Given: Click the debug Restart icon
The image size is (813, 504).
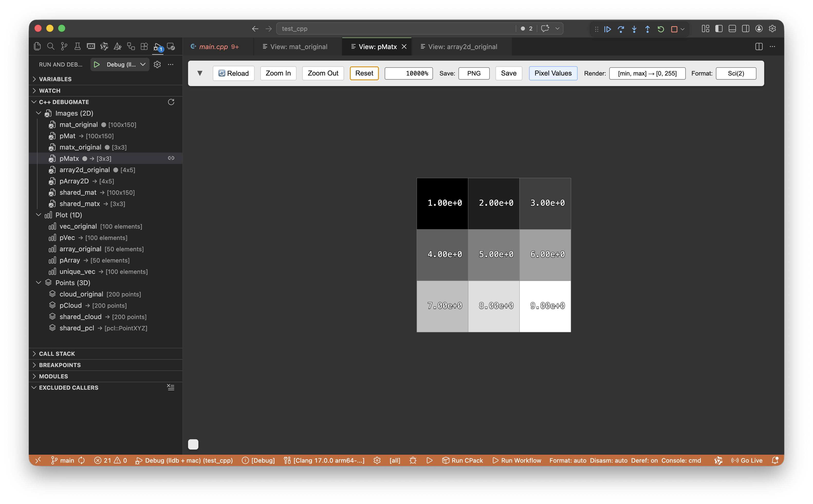Looking at the screenshot, I should pos(661,29).
